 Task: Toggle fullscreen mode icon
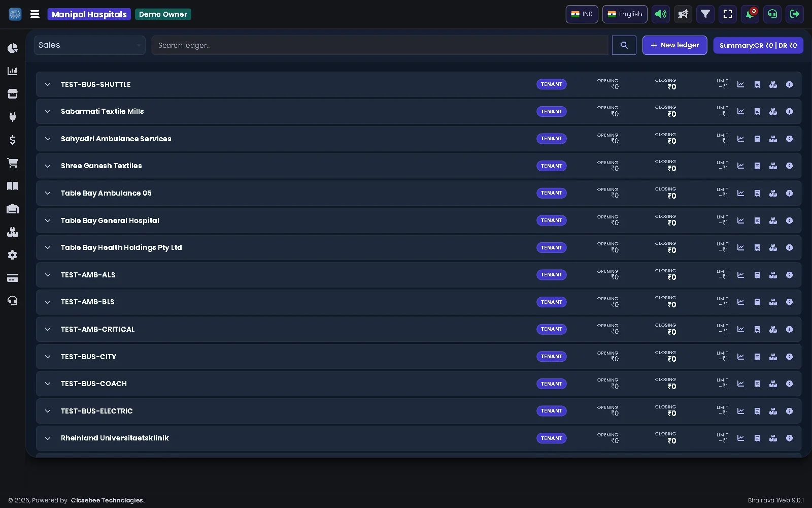728,14
